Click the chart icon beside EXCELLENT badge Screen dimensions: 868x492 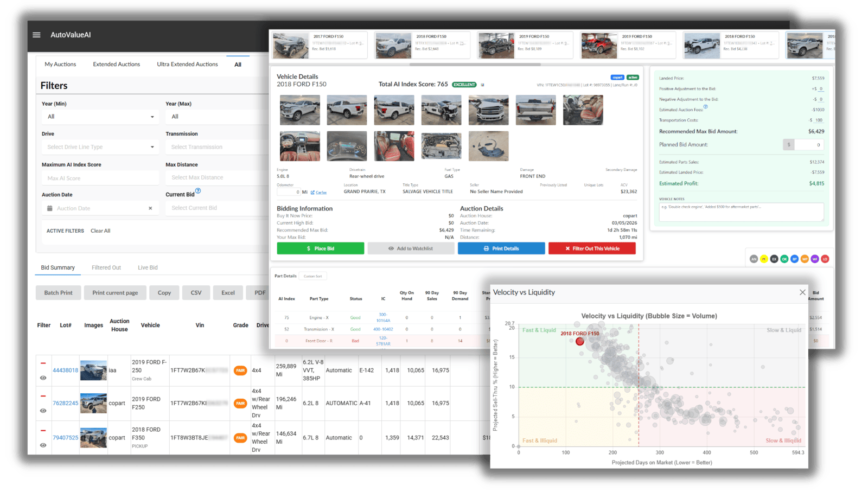pos(482,85)
